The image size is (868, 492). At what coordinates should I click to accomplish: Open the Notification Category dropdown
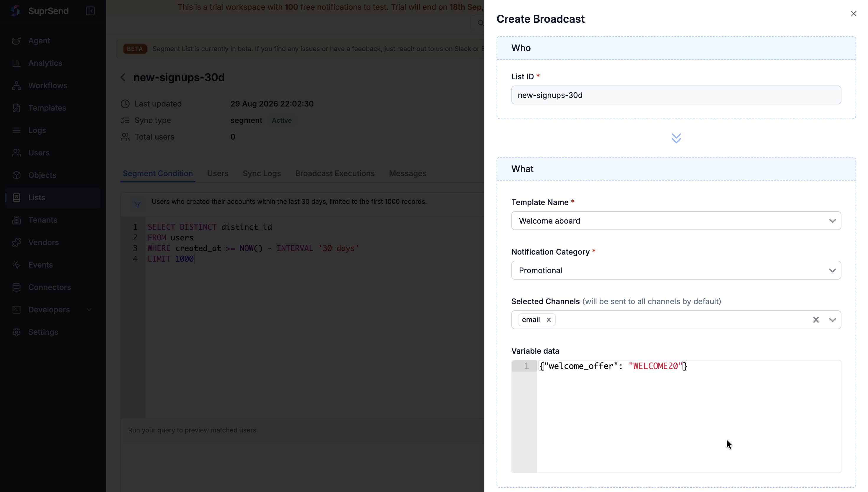point(676,270)
